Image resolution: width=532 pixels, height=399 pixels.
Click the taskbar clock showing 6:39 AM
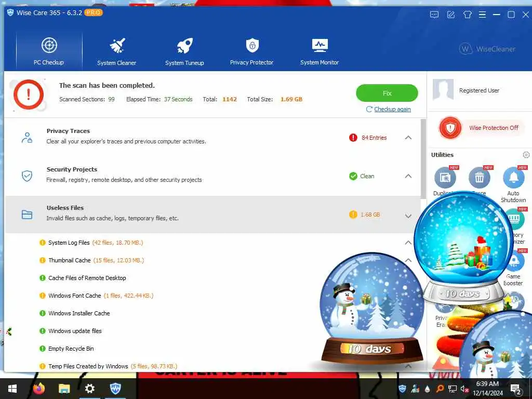487,389
